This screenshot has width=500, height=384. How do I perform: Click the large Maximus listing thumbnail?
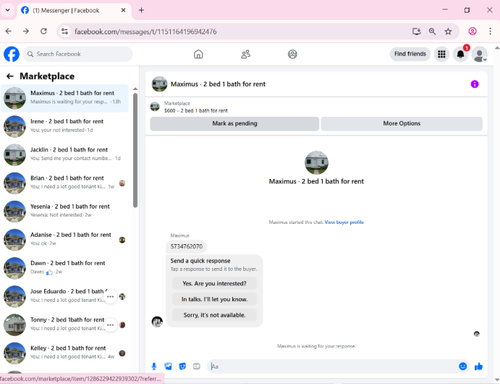coord(316,163)
